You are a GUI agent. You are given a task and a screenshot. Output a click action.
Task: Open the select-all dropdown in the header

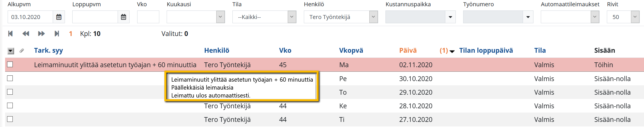[x=11, y=51]
